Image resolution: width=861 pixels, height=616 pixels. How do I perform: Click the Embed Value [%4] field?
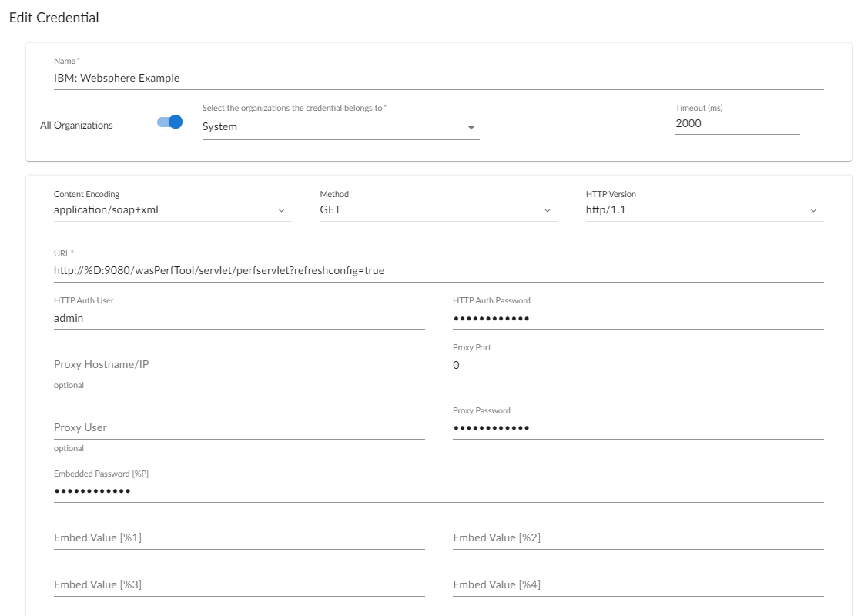[x=638, y=585]
